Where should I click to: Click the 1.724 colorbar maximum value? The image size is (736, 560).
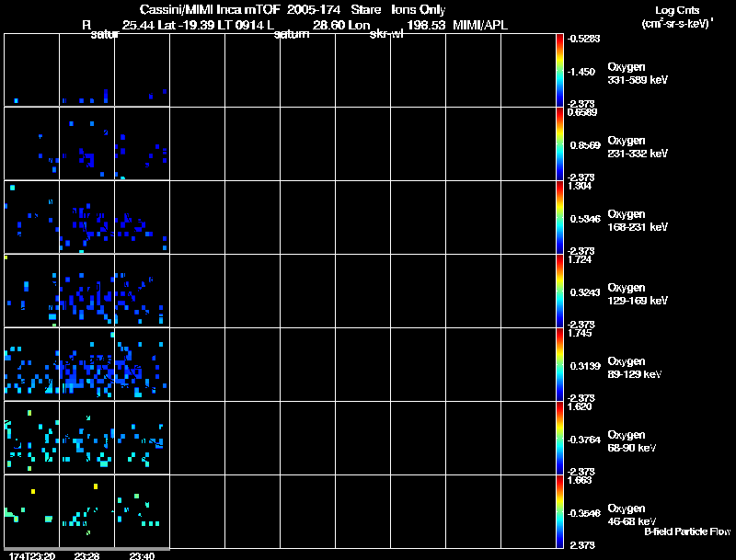pyautogui.click(x=580, y=259)
